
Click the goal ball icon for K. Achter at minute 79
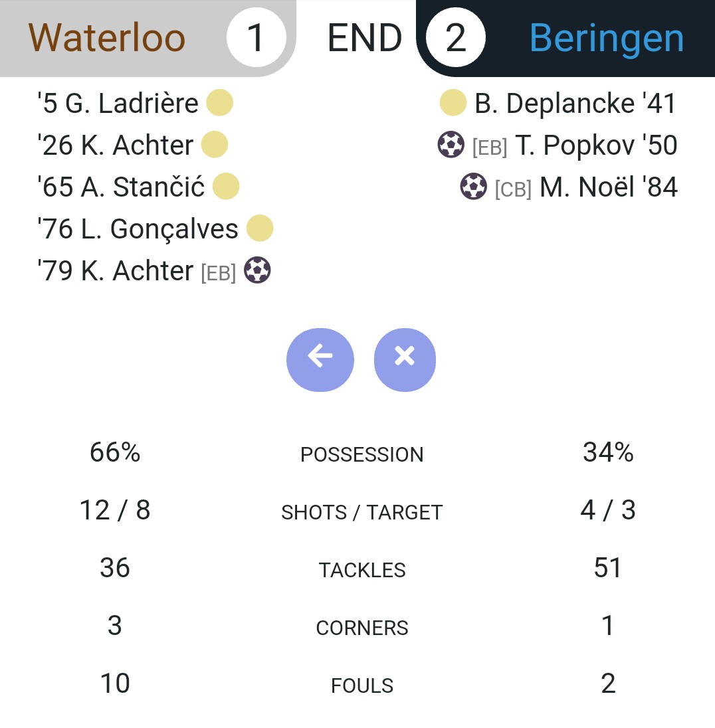coord(257,270)
